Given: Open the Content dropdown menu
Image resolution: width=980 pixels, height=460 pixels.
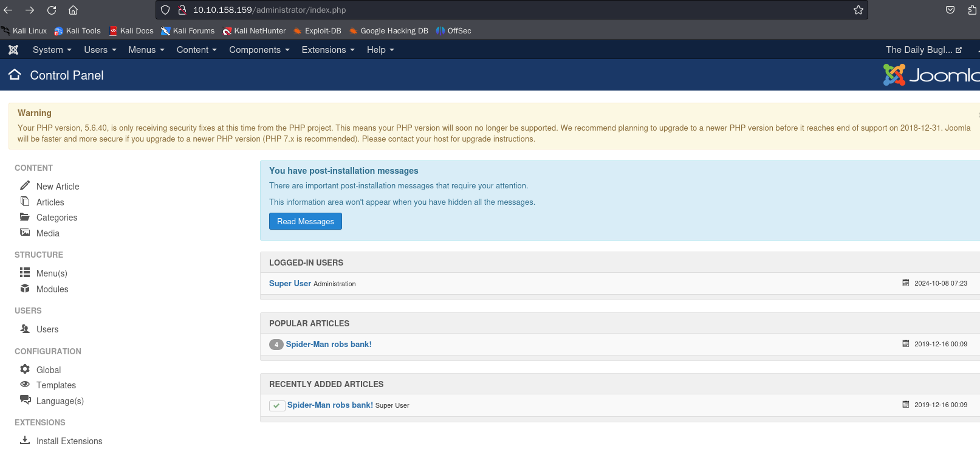Looking at the screenshot, I should click(197, 50).
